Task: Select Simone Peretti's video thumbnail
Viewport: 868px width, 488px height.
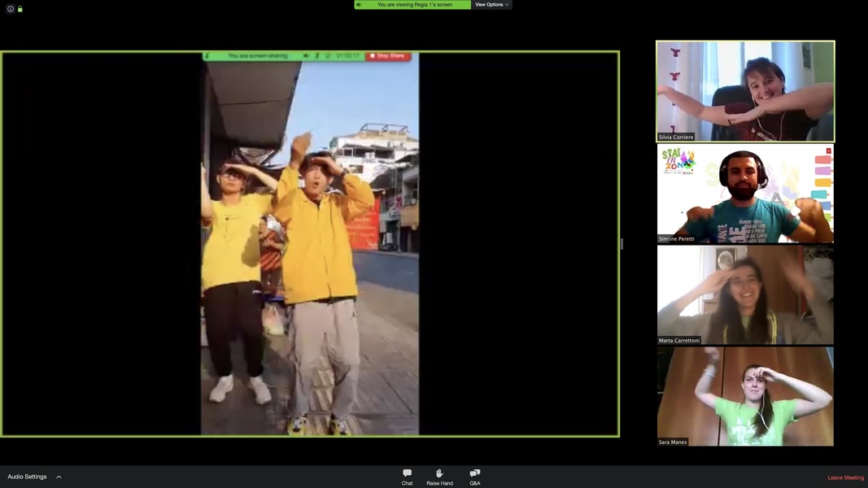Action: pos(745,194)
